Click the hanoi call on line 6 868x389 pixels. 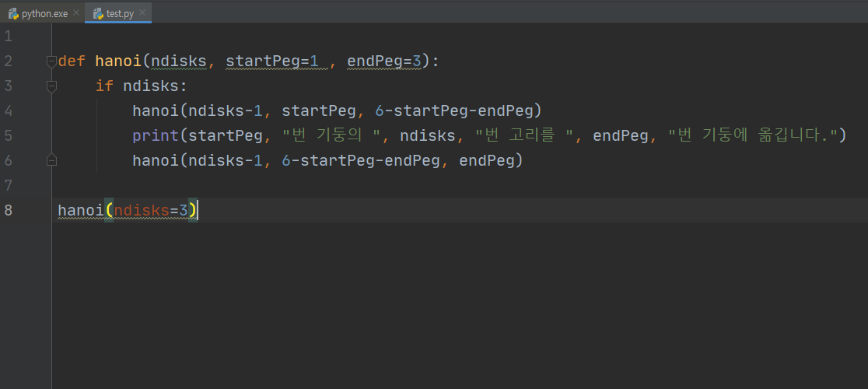(156, 160)
